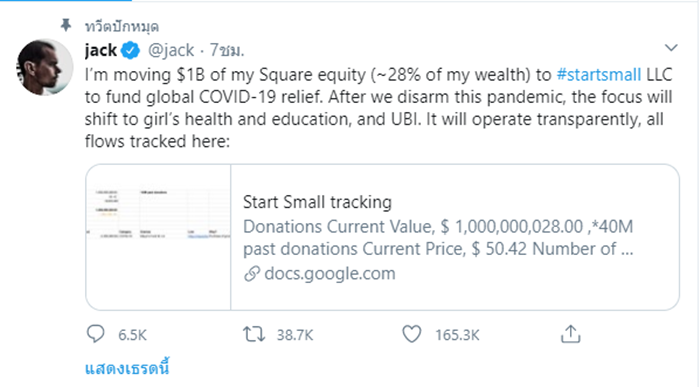Screen dimensions: 700x387
Task: Open jack's profile picture avatar
Action: point(45,67)
